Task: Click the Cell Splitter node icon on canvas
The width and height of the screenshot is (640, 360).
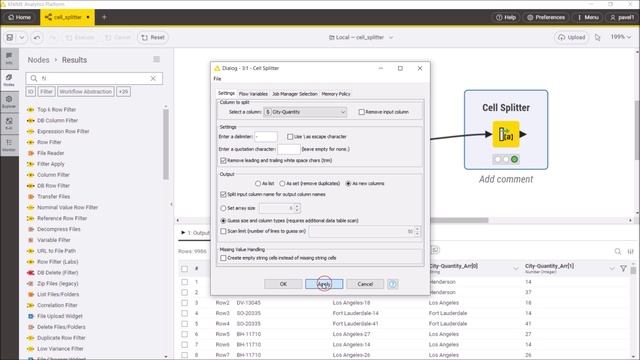Action: (x=506, y=134)
